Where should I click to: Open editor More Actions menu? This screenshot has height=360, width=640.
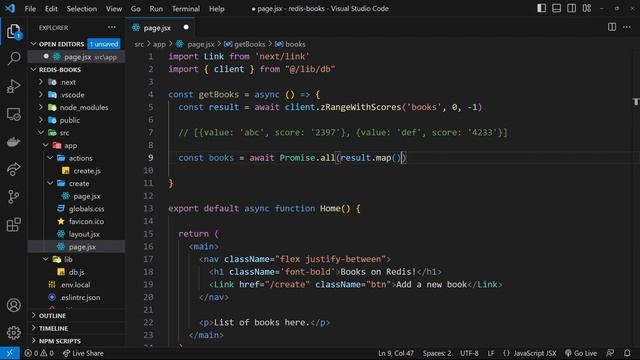click(x=627, y=27)
